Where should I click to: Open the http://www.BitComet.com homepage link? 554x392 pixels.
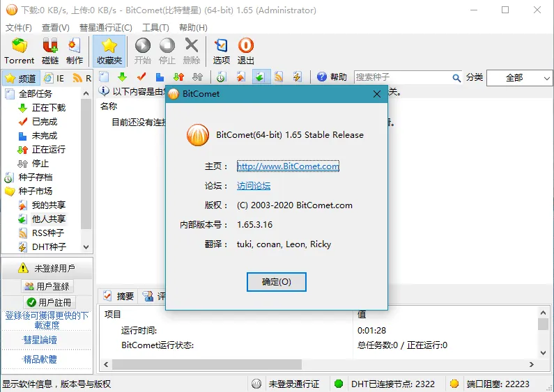(x=288, y=166)
